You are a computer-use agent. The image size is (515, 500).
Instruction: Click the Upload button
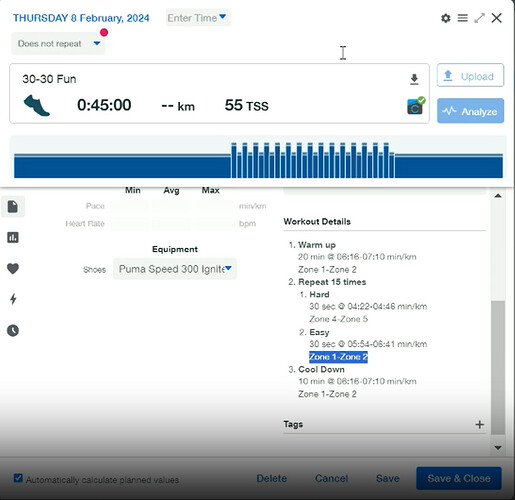pyautogui.click(x=470, y=76)
